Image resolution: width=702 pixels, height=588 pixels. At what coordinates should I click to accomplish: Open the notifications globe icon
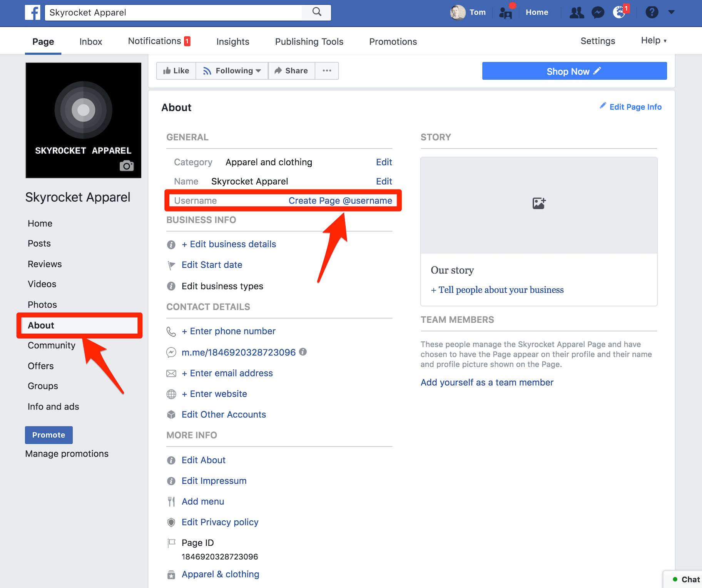[619, 12]
